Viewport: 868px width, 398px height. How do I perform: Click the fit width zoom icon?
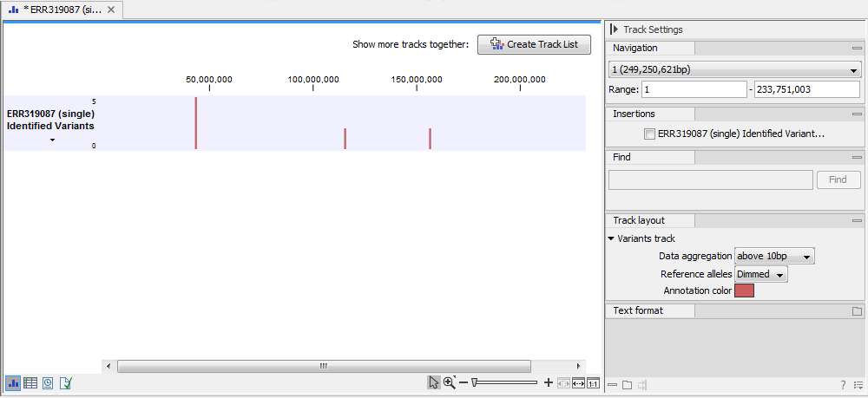578,382
